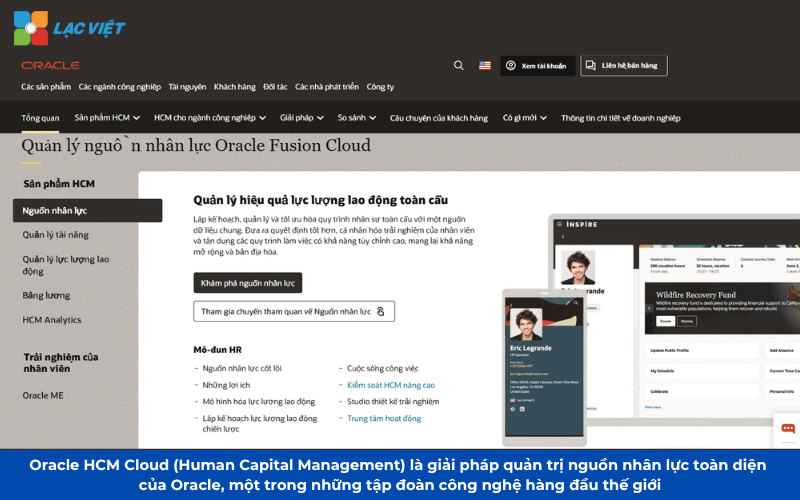Click the US flag country selector icon
The image size is (800, 500).
click(x=485, y=65)
